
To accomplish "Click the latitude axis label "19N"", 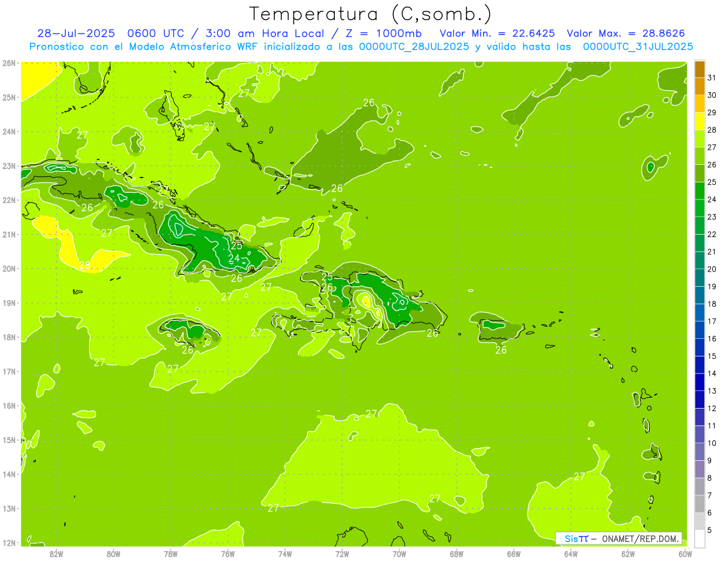I will pos(8,303).
